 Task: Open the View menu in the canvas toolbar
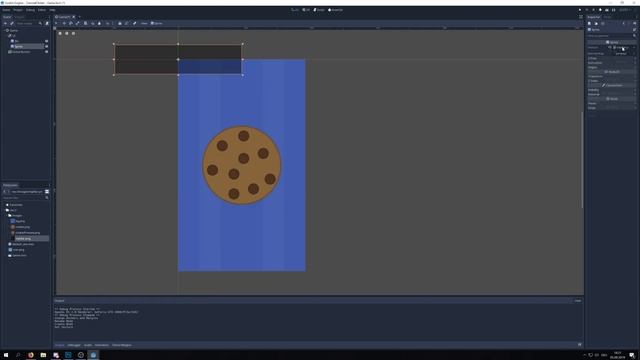(144, 23)
